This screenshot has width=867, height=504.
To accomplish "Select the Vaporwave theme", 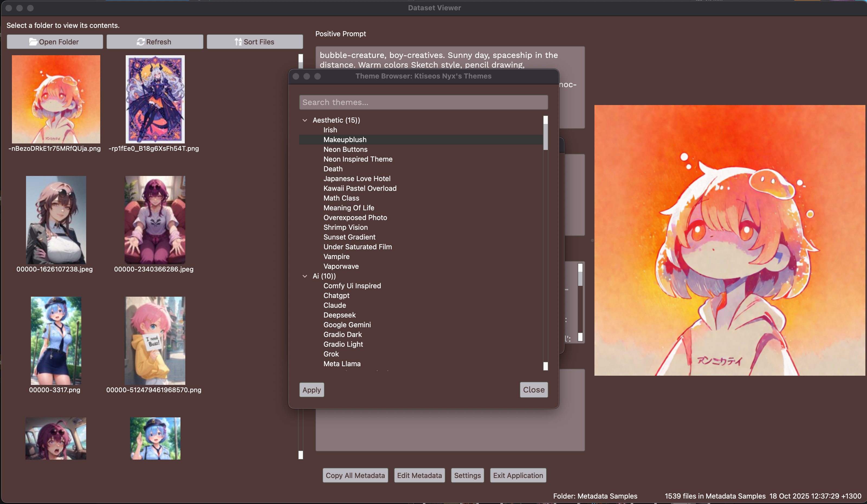I will [341, 266].
